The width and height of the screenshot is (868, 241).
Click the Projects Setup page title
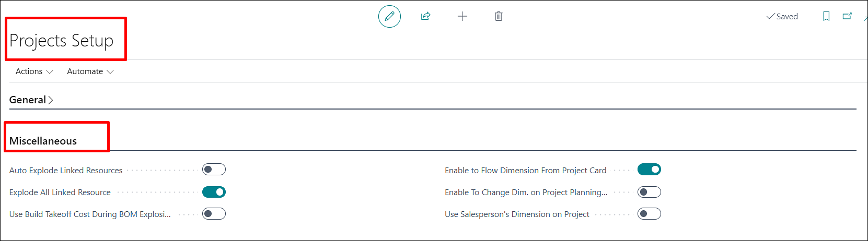tap(61, 40)
